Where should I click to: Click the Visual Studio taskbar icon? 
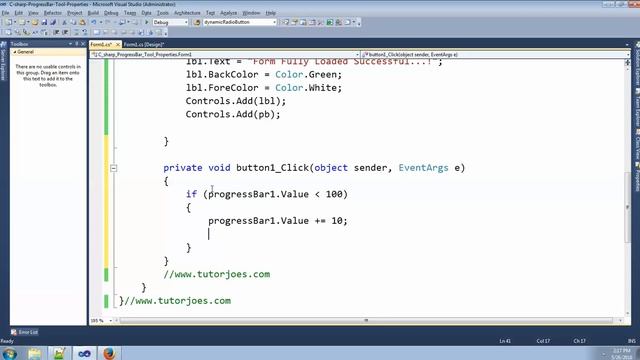tap(84, 353)
